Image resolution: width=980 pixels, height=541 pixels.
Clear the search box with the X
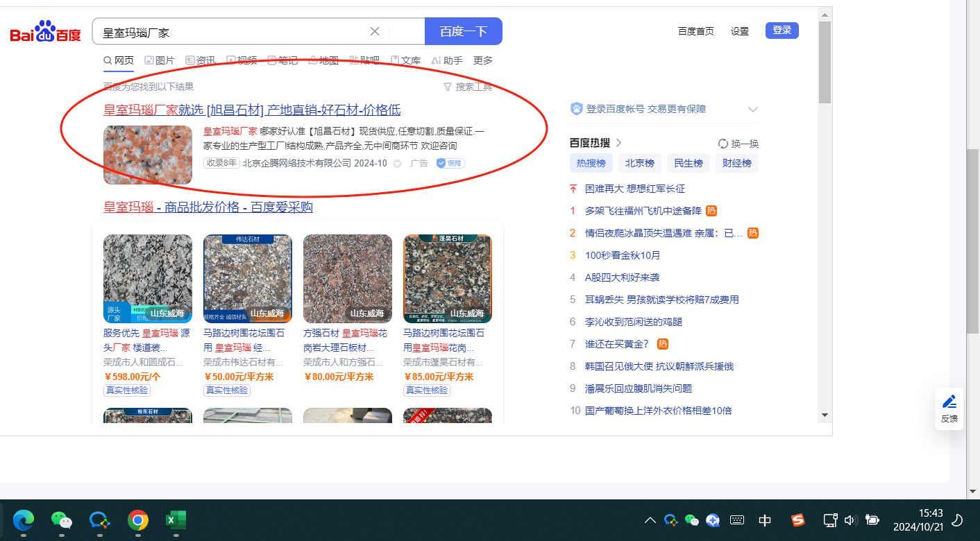point(375,31)
